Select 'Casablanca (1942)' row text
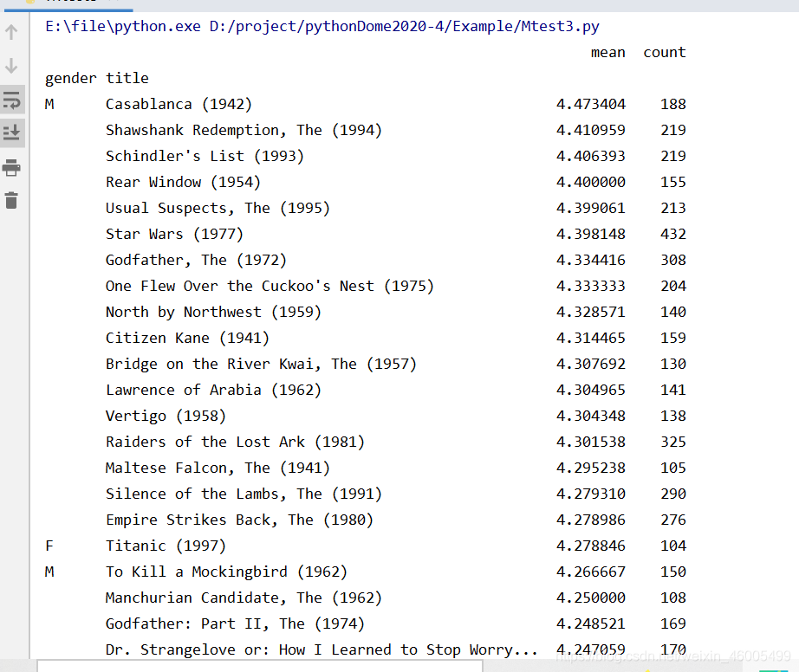The image size is (799, 672). (x=179, y=105)
